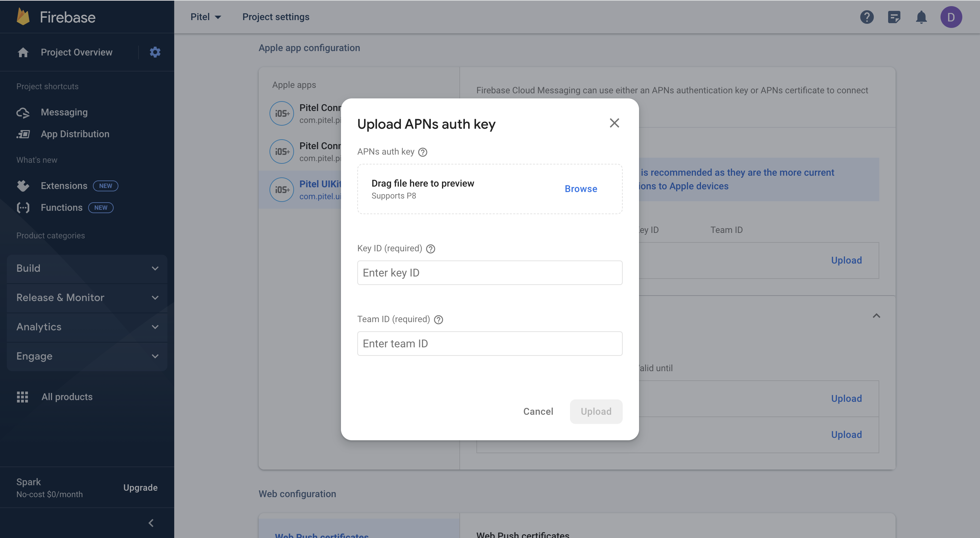Click the Firebase flame logo
980x538 pixels.
(23, 17)
